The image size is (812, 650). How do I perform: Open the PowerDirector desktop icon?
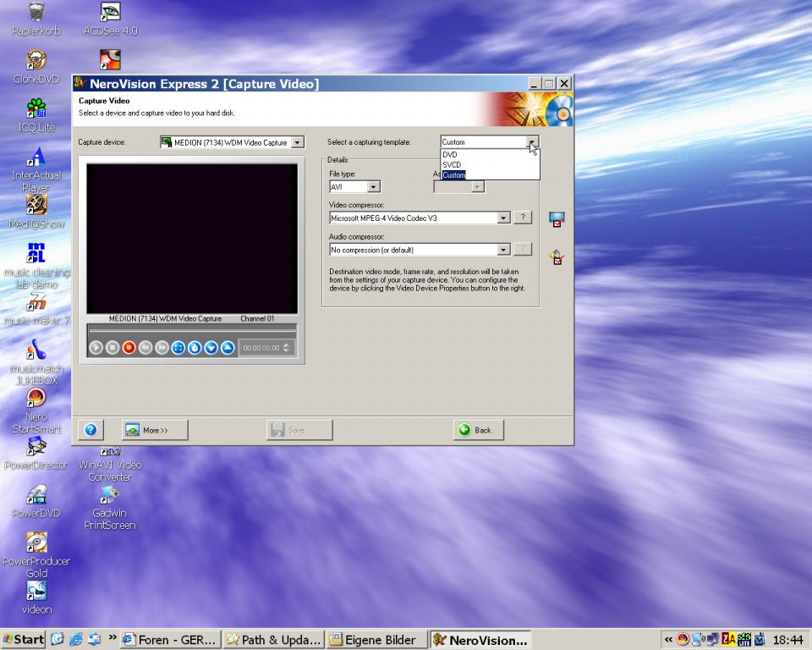pyautogui.click(x=36, y=453)
